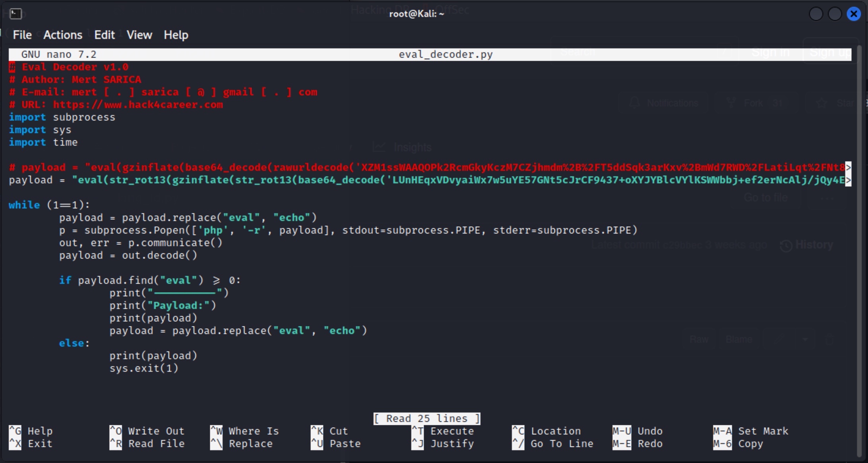The height and width of the screenshot is (463, 868).
Task: Click the ^C Location shortcut
Action: (546, 431)
